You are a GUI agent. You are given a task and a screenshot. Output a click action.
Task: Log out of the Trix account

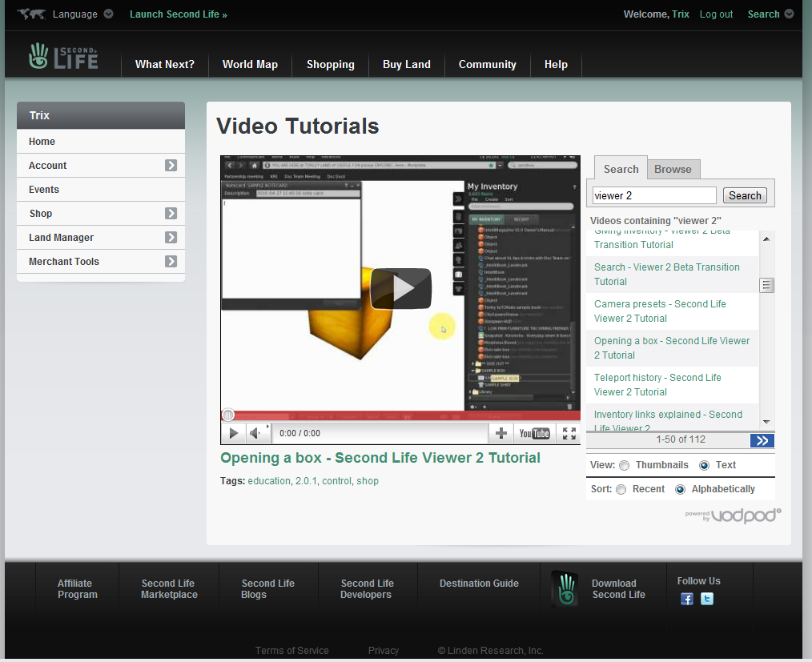coord(716,14)
